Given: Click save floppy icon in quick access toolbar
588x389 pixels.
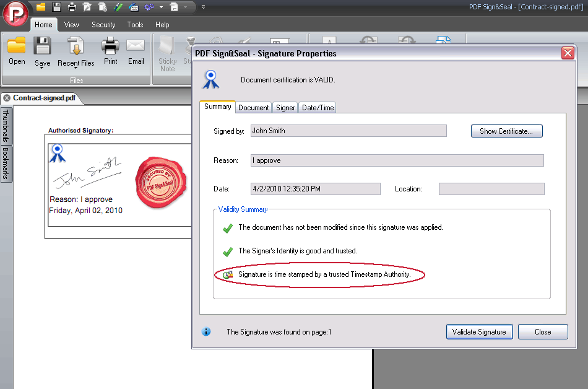Looking at the screenshot, I should pyautogui.click(x=57, y=7).
